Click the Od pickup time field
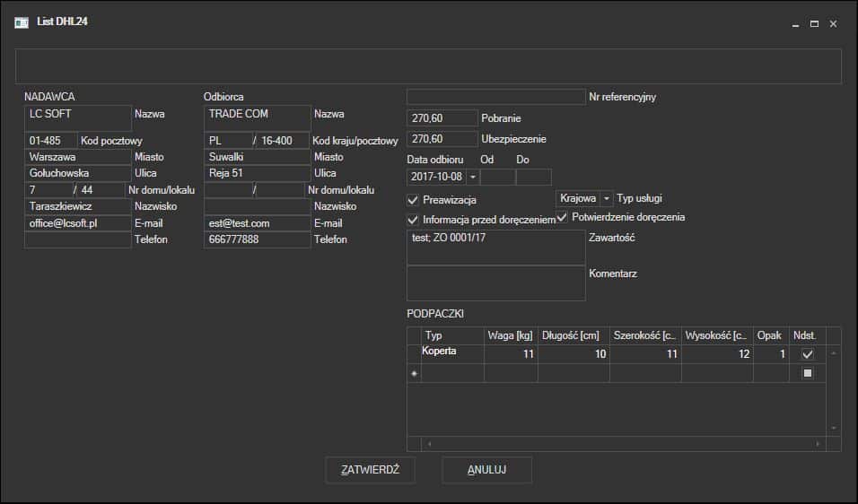Screen dimensions: 858x504 [x=497, y=177]
